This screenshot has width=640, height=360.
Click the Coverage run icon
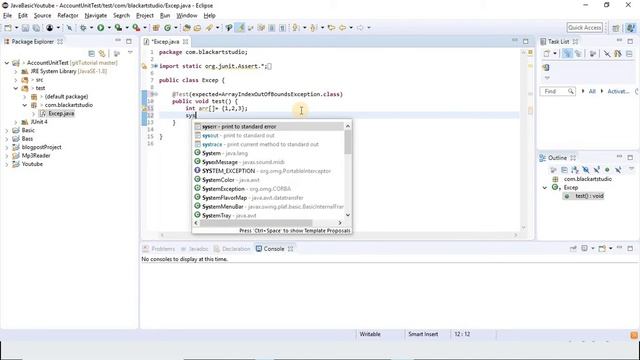(x=118, y=28)
